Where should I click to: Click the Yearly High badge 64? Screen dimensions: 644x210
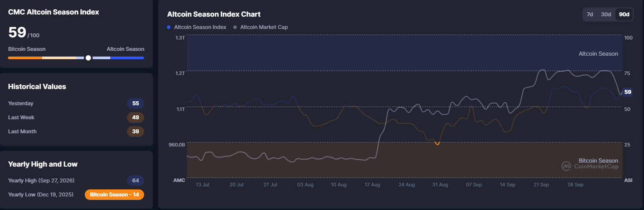[x=135, y=181]
